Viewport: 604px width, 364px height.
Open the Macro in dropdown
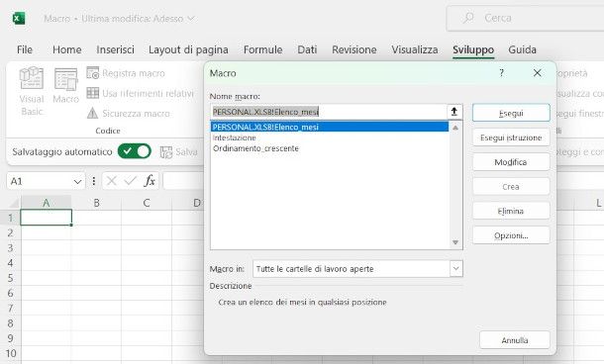(456, 269)
